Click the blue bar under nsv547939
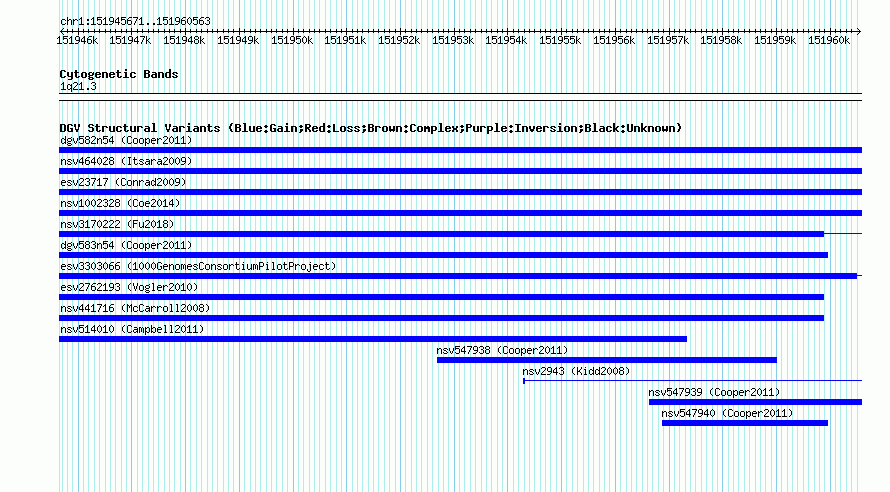Screen dimensions: 890x492 (x=755, y=402)
